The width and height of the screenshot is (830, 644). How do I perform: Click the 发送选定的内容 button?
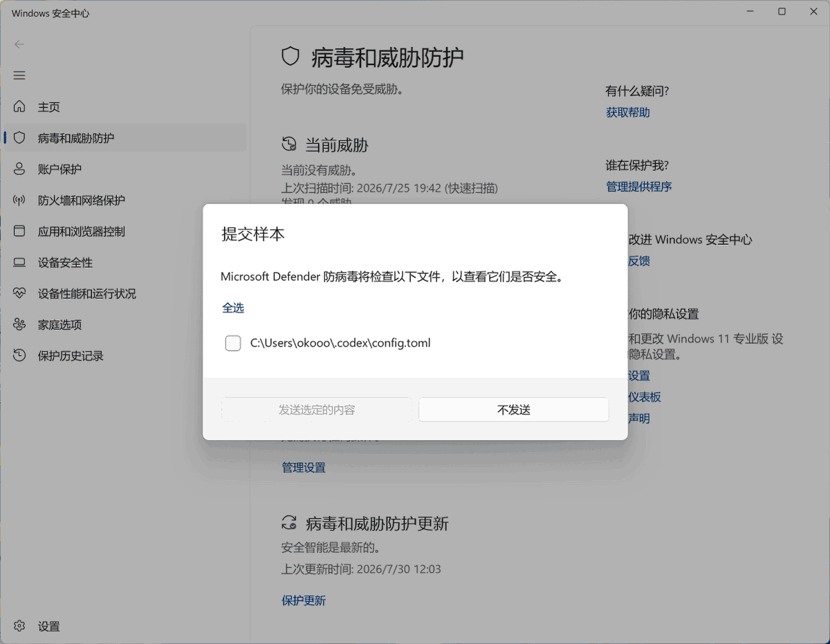[317, 410]
